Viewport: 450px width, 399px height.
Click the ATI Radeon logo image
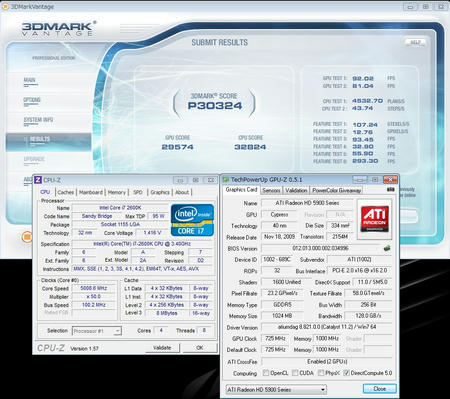(x=374, y=219)
